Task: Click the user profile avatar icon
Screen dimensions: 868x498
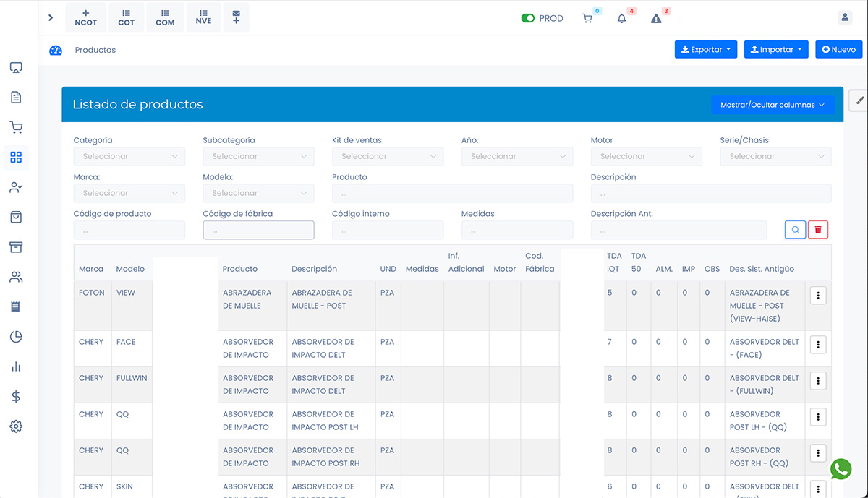Action: pyautogui.click(x=844, y=18)
